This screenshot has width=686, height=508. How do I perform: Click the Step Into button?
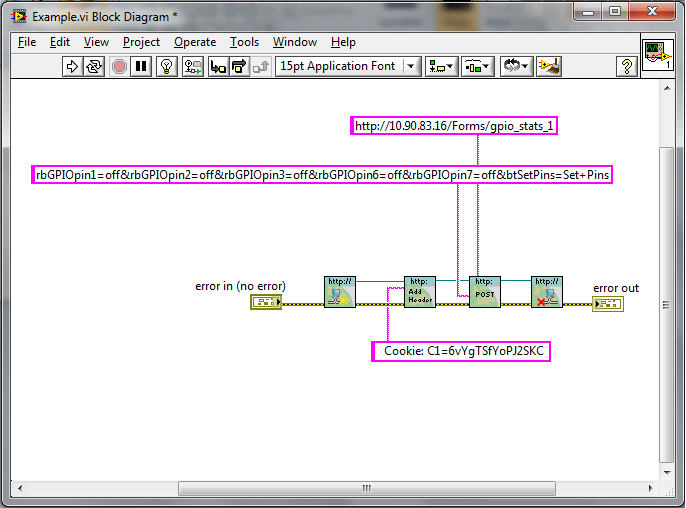click(x=218, y=67)
